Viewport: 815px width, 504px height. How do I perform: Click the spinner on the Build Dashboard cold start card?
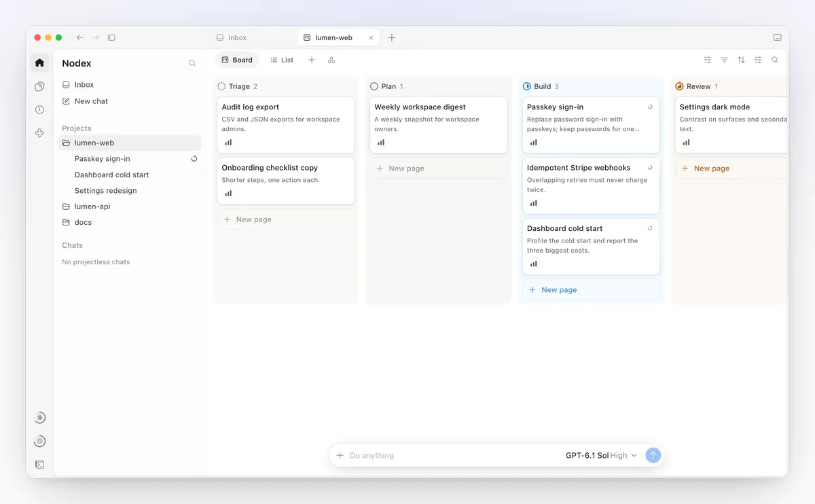pyautogui.click(x=650, y=228)
